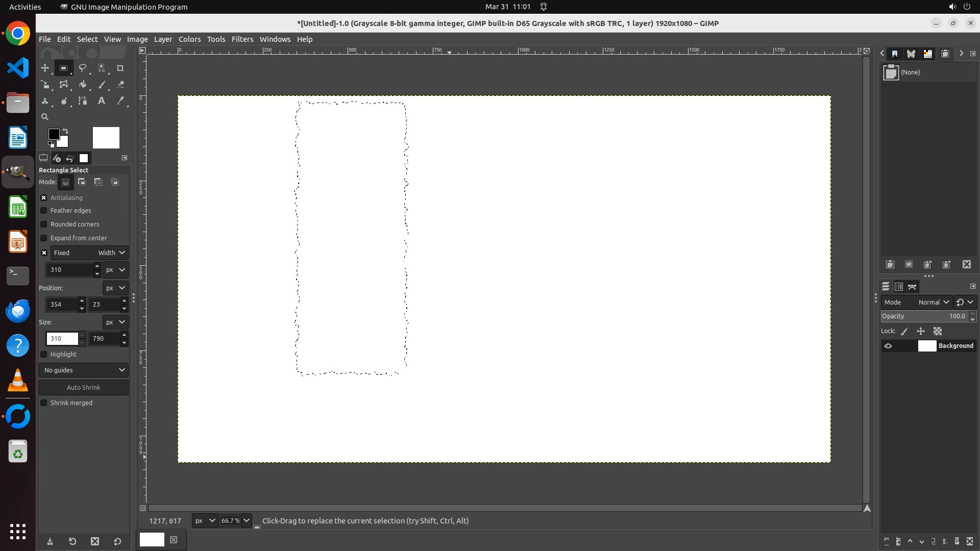Enable Expand from center
The height and width of the screenshot is (551, 980).
pyautogui.click(x=44, y=238)
